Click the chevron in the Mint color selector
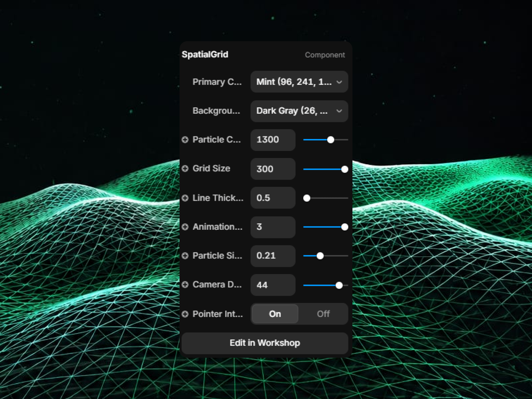The width and height of the screenshot is (532, 399). 339,82
